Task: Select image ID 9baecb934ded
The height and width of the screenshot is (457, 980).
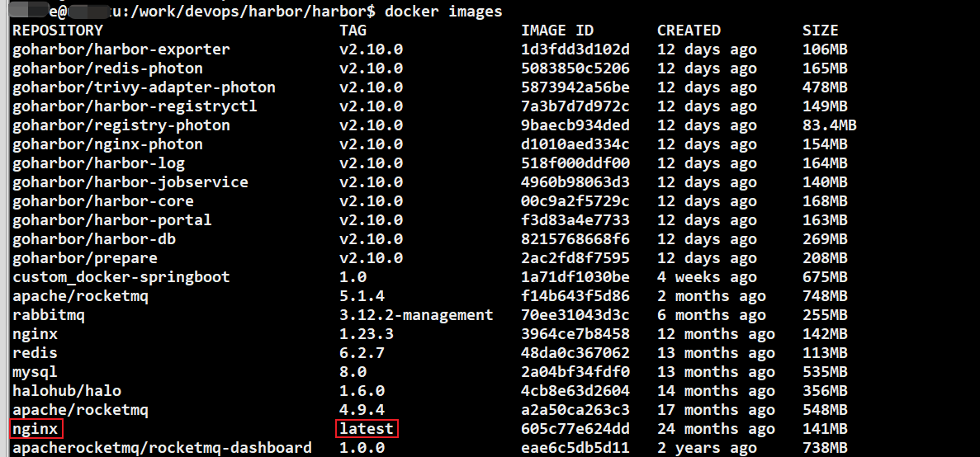Action: click(575, 125)
